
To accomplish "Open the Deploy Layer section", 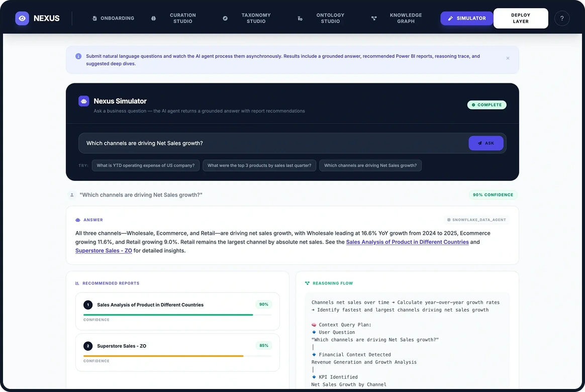I will pyautogui.click(x=521, y=18).
